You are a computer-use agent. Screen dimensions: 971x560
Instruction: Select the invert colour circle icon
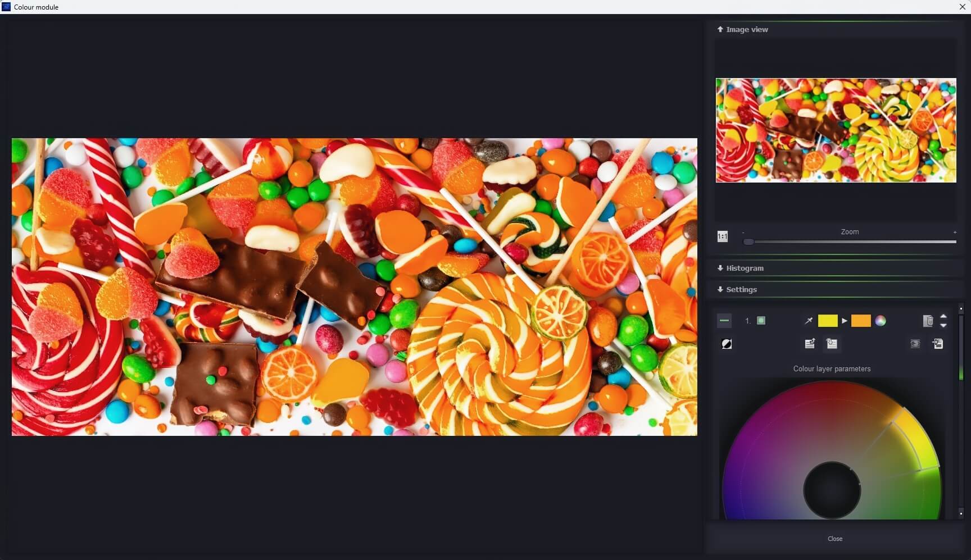tap(727, 343)
